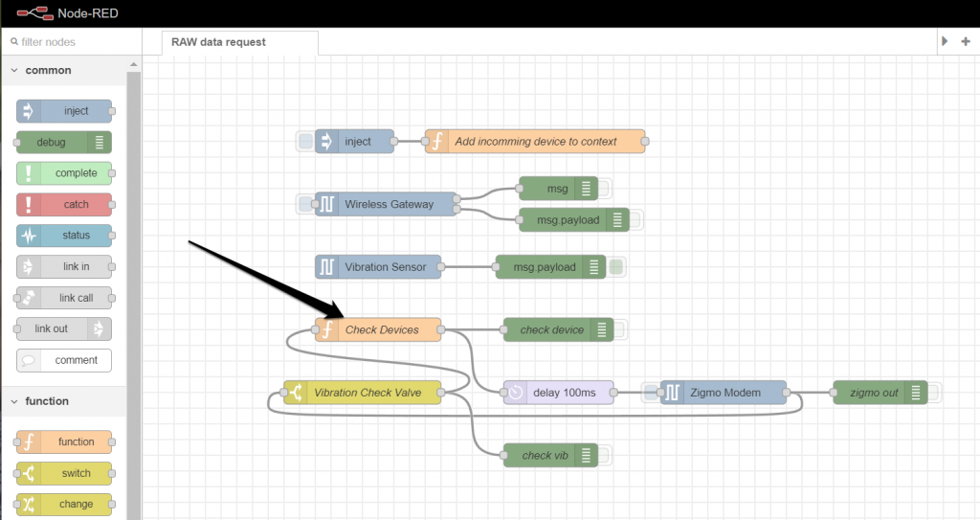Toggle the check vib debug output
The height and width of the screenshot is (520, 980).
pos(604,456)
